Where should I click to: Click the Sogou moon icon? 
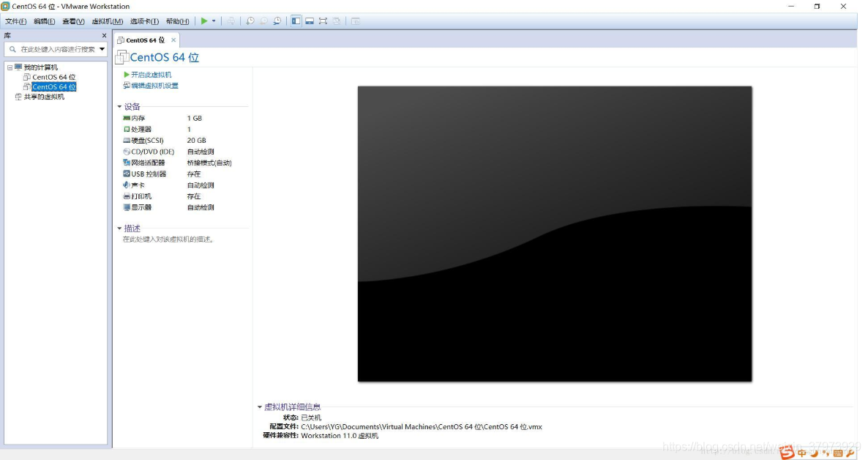pos(815,453)
